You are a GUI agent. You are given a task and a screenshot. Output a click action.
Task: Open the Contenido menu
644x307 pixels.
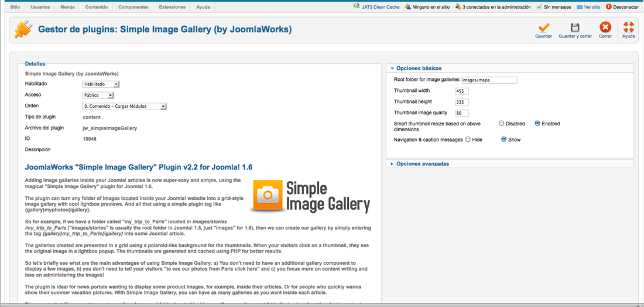point(97,7)
